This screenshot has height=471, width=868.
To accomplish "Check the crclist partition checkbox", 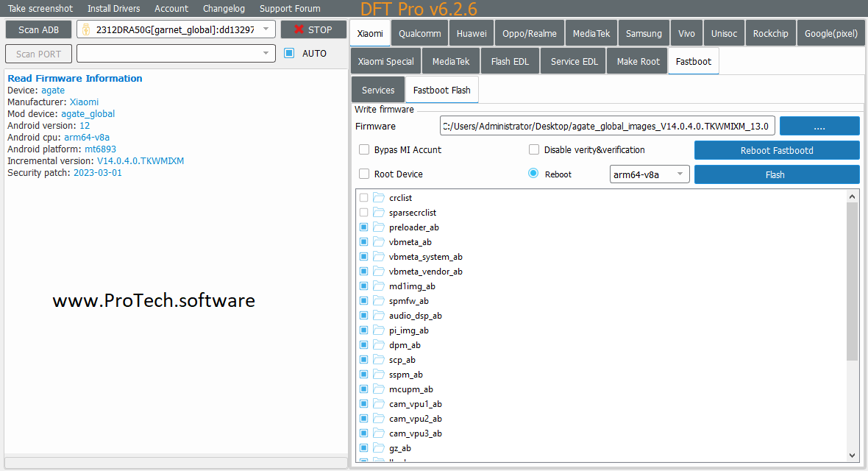I will click(x=363, y=198).
